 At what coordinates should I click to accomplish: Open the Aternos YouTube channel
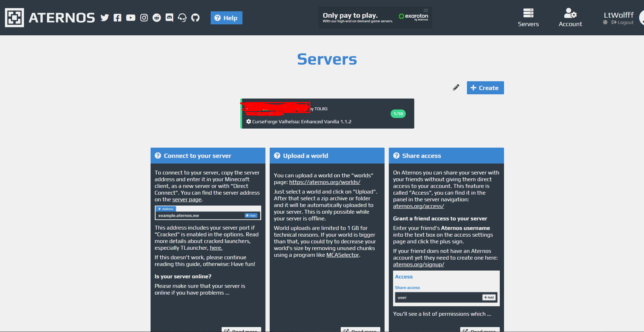tap(131, 18)
